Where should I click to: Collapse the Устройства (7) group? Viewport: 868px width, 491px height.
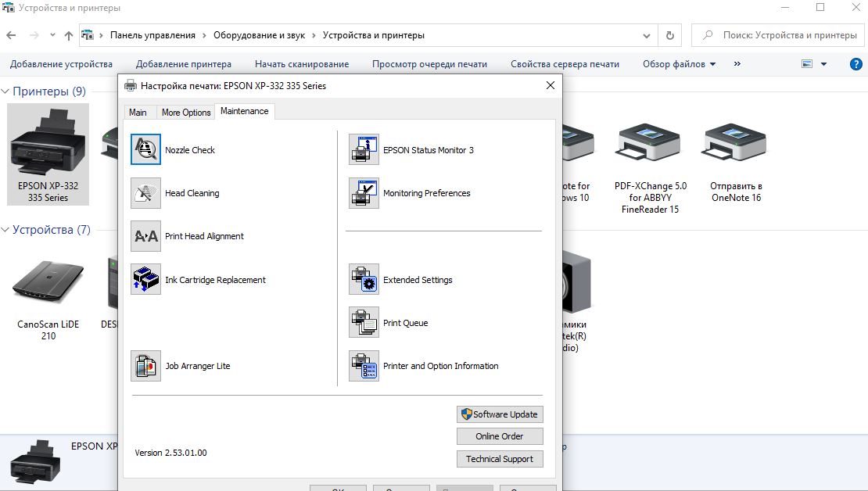(5, 230)
